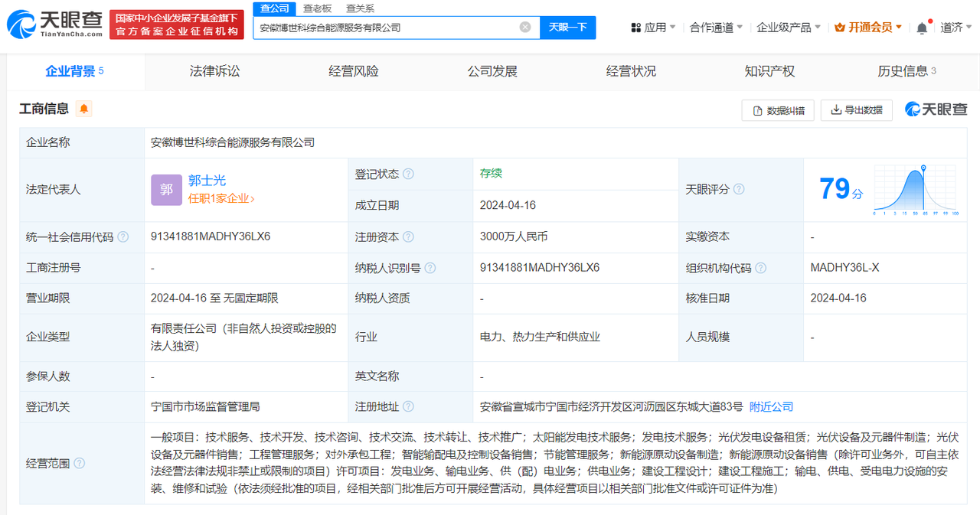Expand the 合作通道 dropdown

(x=717, y=28)
